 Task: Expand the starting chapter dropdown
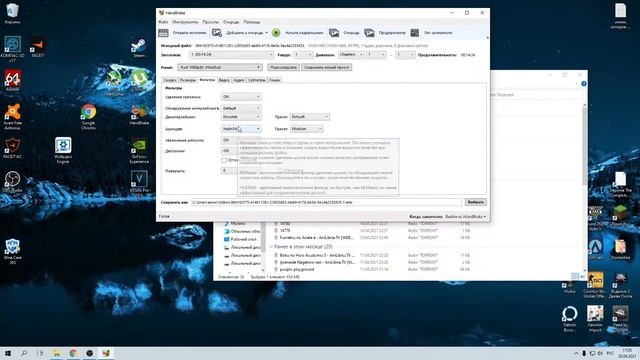click(376, 55)
